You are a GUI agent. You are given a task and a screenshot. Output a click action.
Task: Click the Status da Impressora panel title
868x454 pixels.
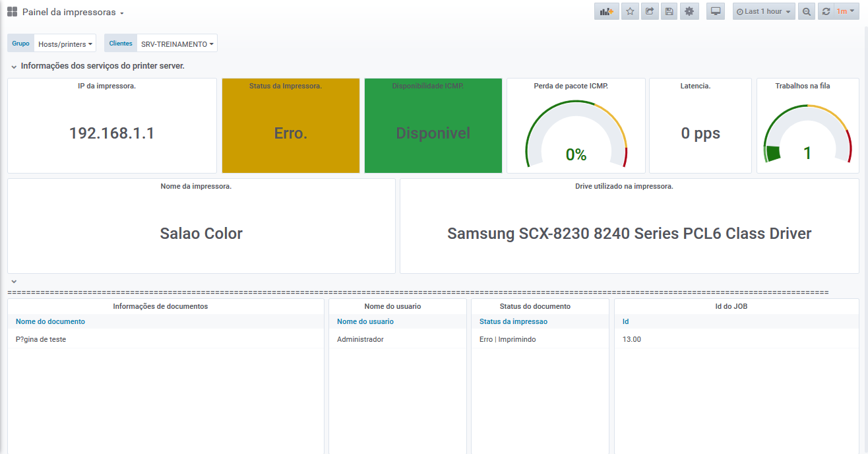(286, 86)
